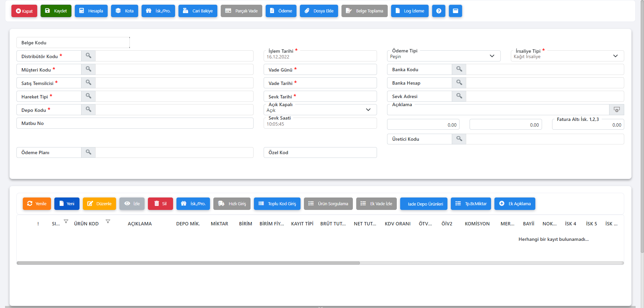Image resolution: width=644 pixels, height=308 pixels.
Task: Click the Banka Kodu search icon
Action: coord(459,69)
